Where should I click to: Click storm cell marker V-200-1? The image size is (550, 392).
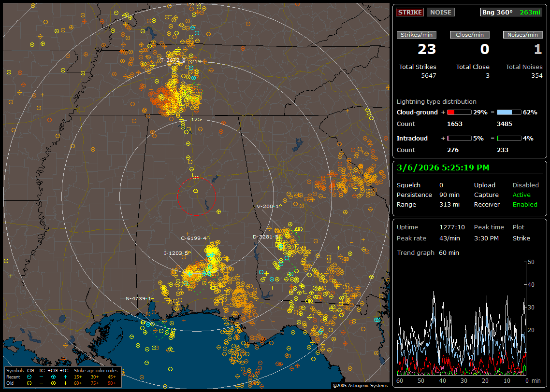(269, 206)
